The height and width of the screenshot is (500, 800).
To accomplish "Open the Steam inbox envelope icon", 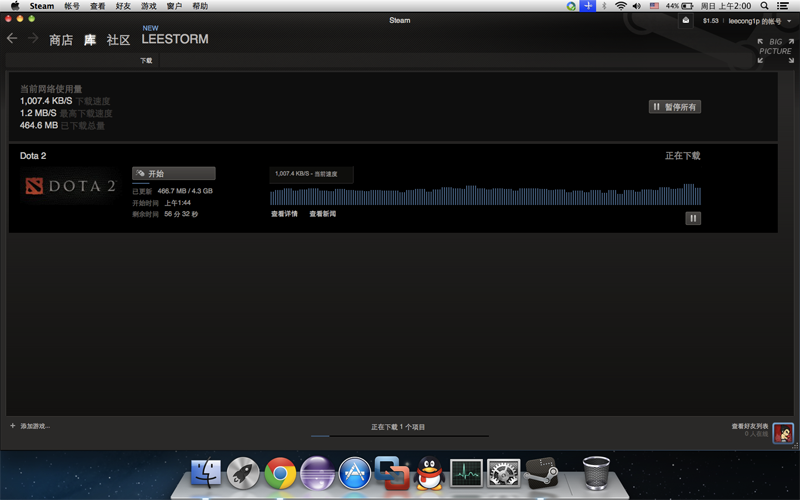I will [686, 20].
